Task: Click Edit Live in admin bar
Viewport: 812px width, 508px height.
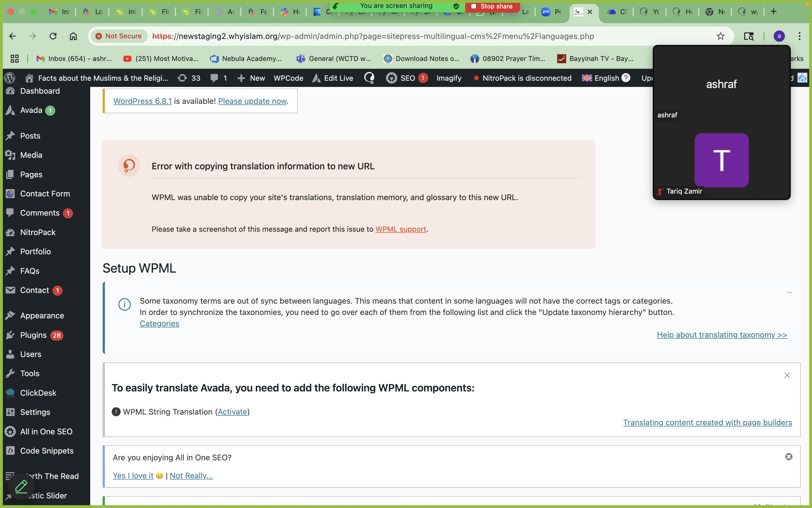Action: (x=333, y=78)
